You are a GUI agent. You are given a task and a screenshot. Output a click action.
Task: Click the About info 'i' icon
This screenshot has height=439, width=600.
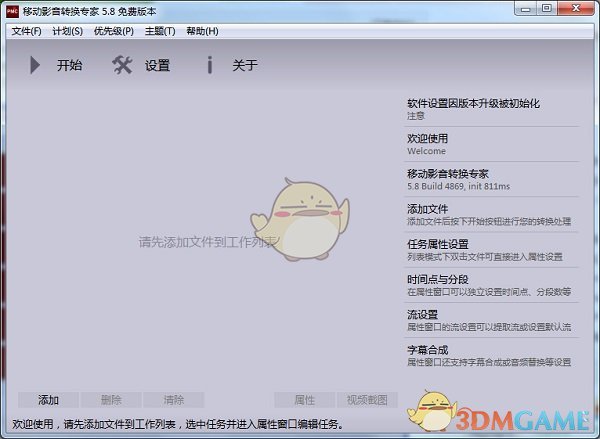click(209, 65)
